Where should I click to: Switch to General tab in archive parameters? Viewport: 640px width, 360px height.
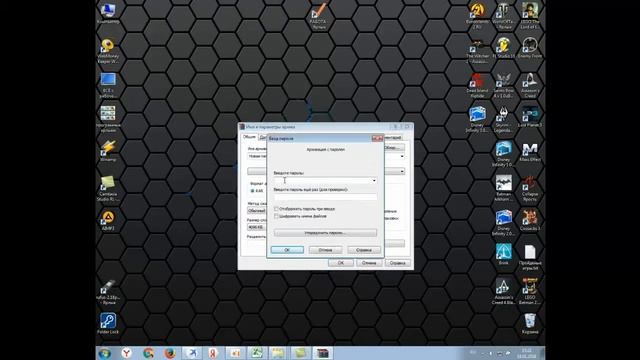(249, 137)
